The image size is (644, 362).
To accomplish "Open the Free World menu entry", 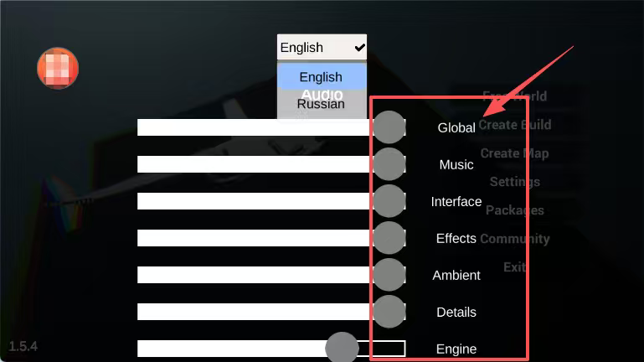I will tap(514, 96).
